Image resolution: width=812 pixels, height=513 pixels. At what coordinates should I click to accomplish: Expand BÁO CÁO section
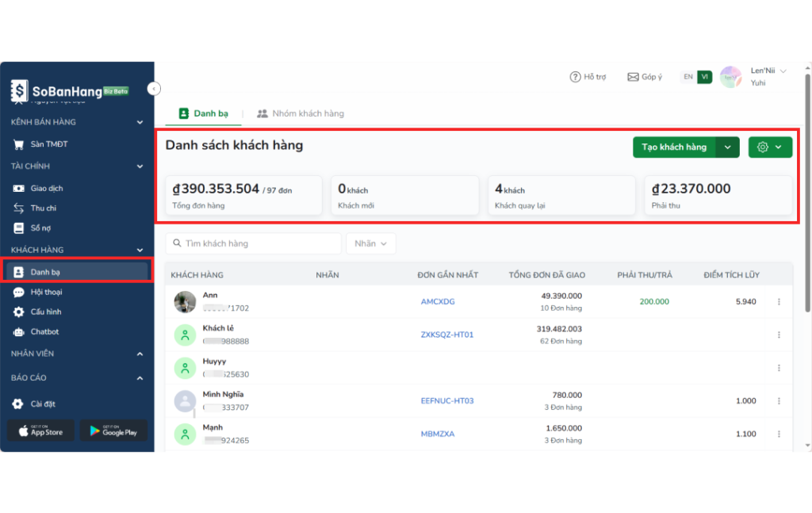[140, 378]
